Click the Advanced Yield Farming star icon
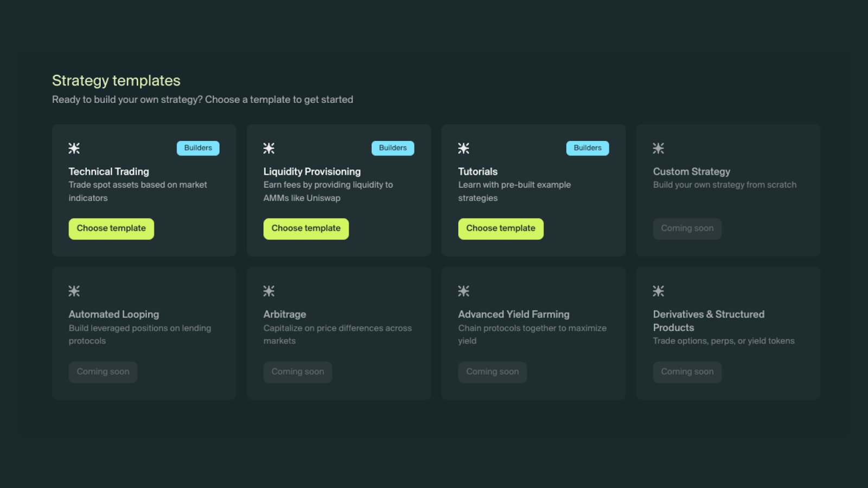Image resolution: width=868 pixels, height=488 pixels. 464,291
